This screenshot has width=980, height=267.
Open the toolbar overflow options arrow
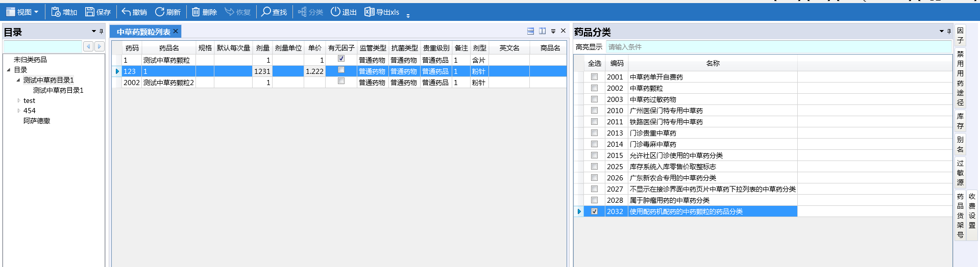tap(408, 16)
